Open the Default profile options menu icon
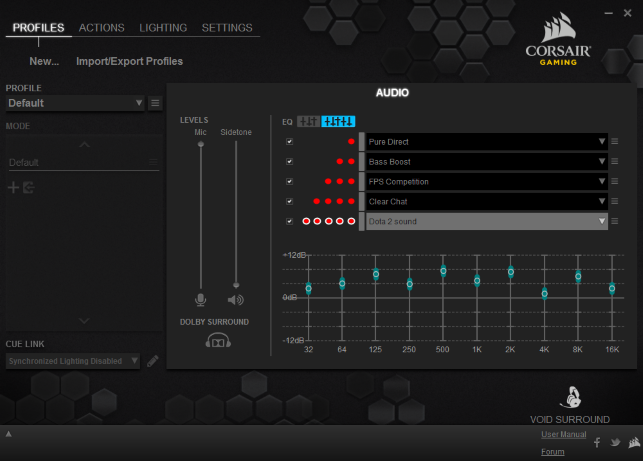 click(x=155, y=103)
